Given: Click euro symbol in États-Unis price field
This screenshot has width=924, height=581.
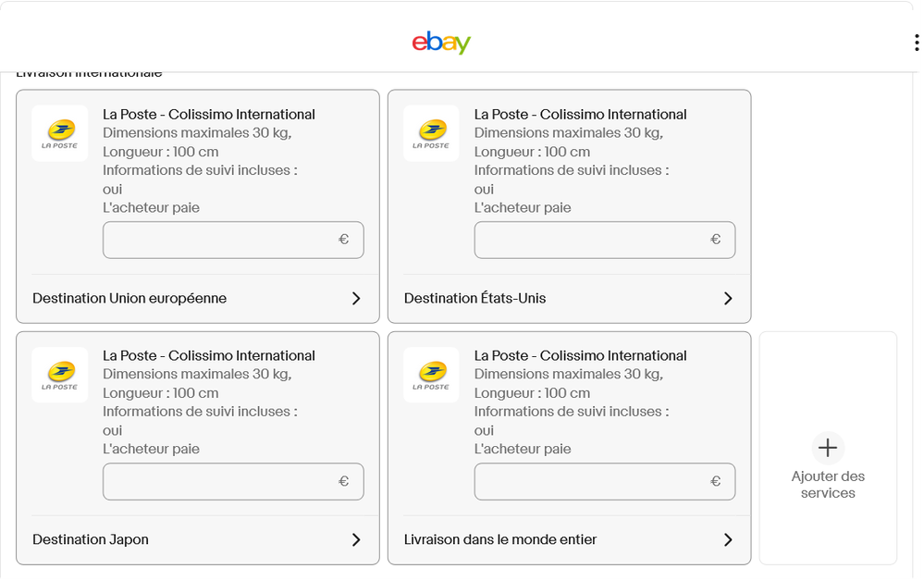Looking at the screenshot, I should click(715, 240).
